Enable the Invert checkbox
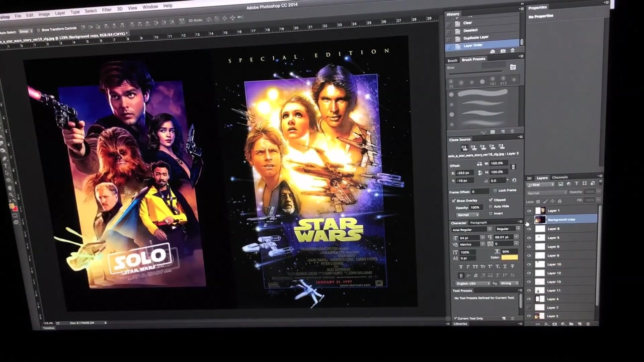Viewport: 644px width, 362px height. click(x=490, y=213)
